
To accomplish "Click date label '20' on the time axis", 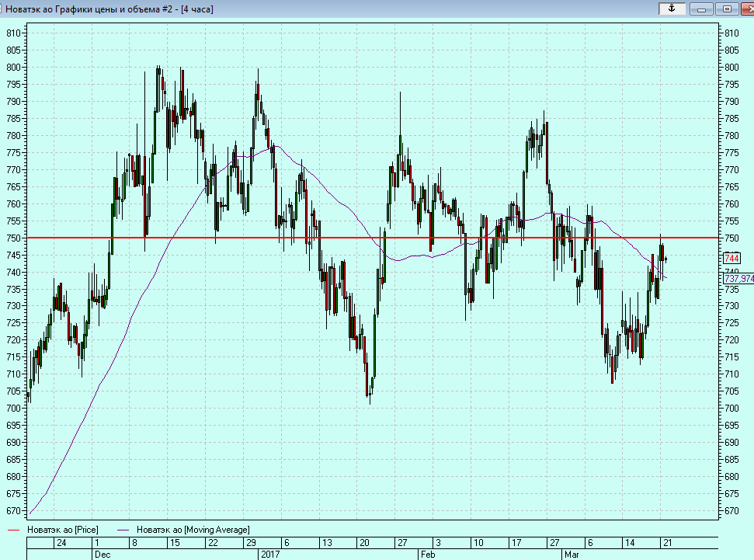I will (x=364, y=543).
